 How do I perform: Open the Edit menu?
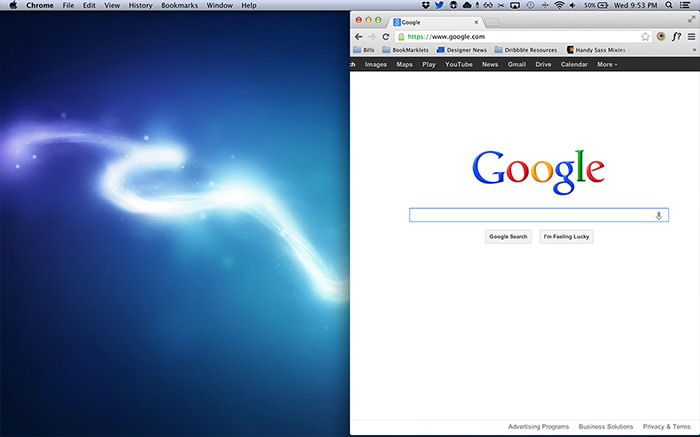(89, 5)
